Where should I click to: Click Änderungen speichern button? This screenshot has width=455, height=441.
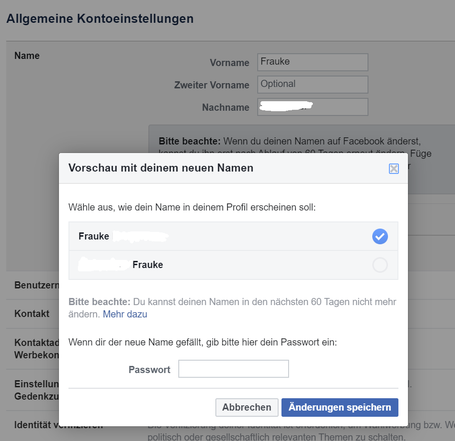[x=340, y=407]
